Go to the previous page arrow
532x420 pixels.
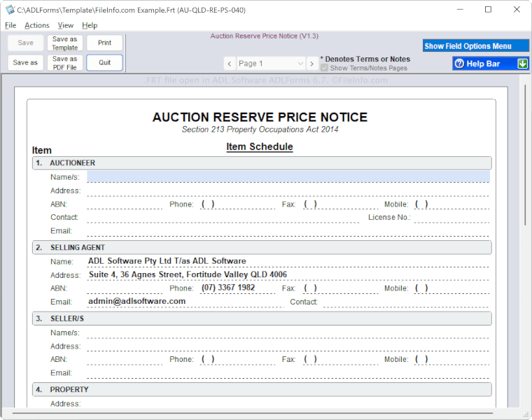229,64
